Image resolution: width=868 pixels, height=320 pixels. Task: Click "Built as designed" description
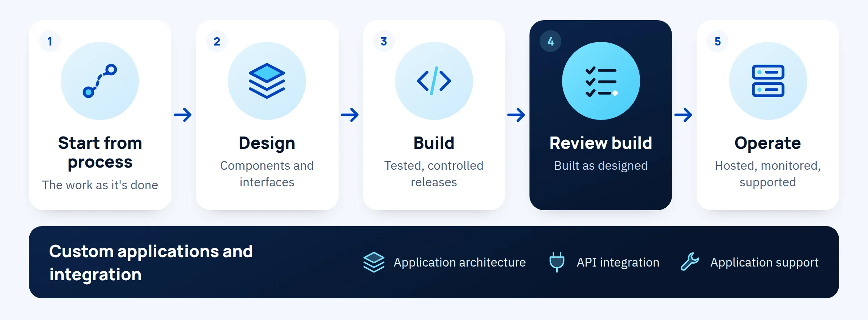[601, 165]
